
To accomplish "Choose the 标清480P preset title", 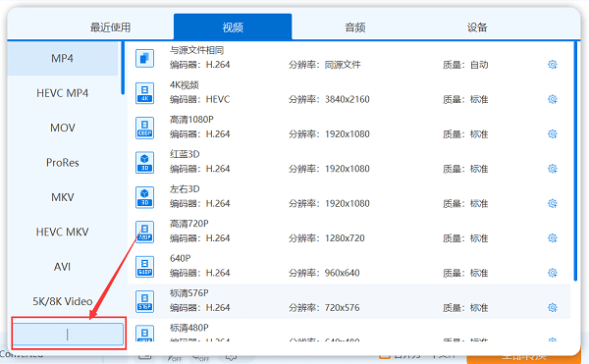I will click(188, 328).
